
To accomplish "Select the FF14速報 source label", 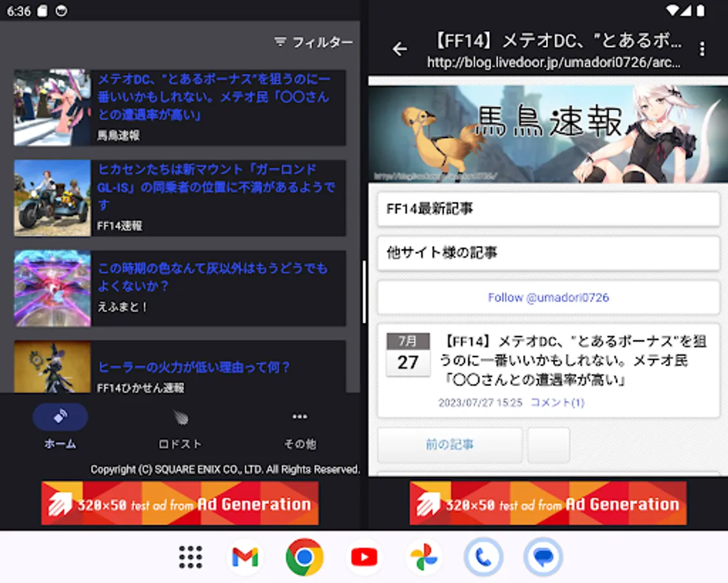I will point(119,225).
